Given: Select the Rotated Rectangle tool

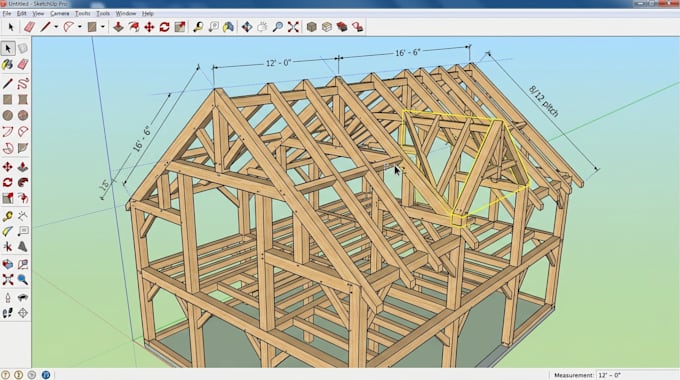Looking at the screenshot, I should (23, 100).
